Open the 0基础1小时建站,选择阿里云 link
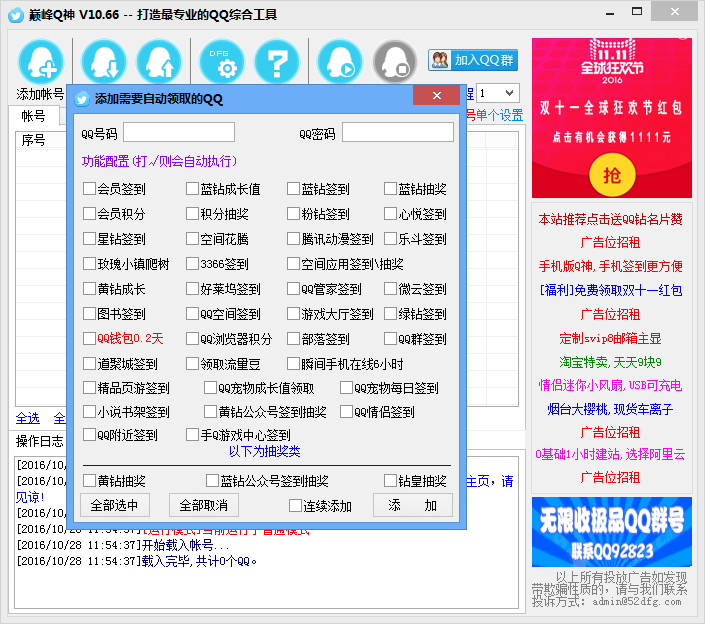Image resolution: width=705 pixels, height=624 pixels. coord(611,454)
